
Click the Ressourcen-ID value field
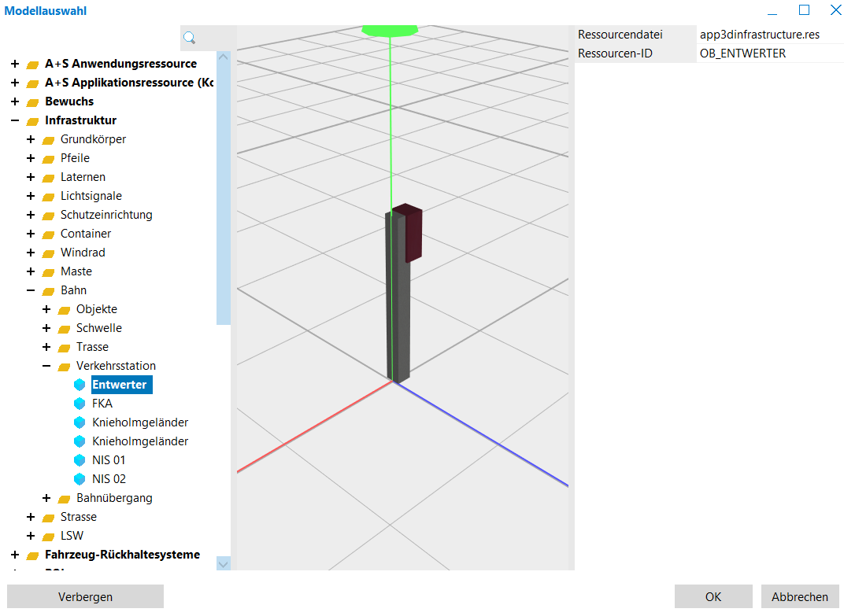(x=769, y=53)
